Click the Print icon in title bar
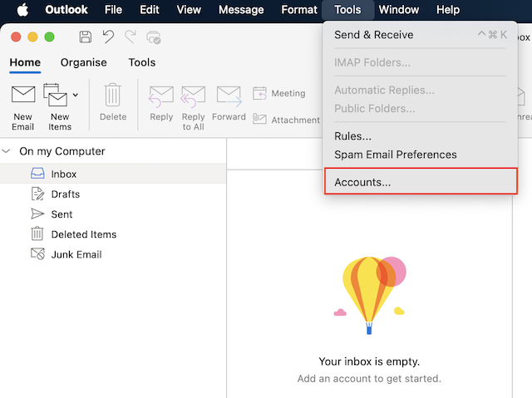This screenshot has width=532, height=398. pyautogui.click(x=153, y=37)
